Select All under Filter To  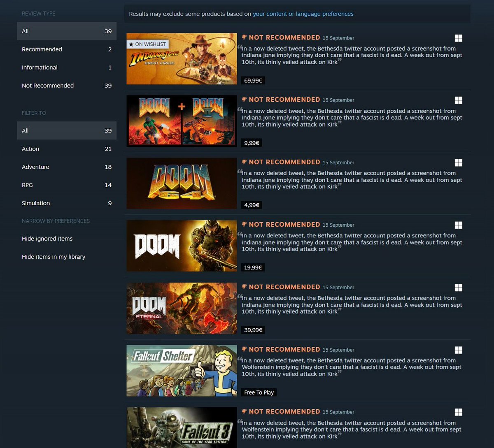click(x=67, y=131)
